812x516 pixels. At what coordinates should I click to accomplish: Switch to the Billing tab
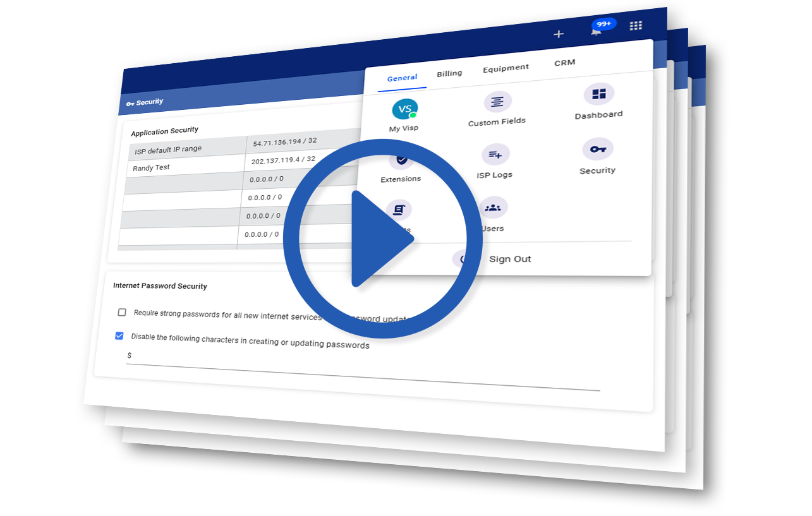click(x=449, y=73)
